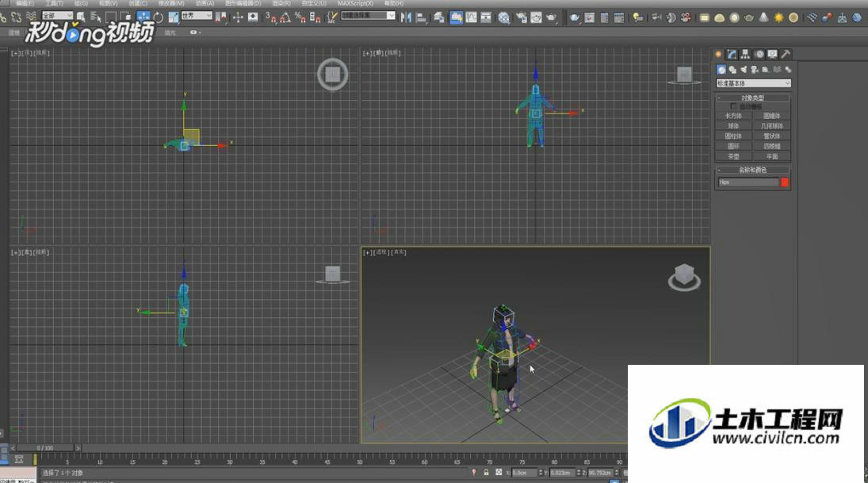This screenshot has width=868, height=483.
Task: Open the 创建(C) menu
Action: click(138, 3)
